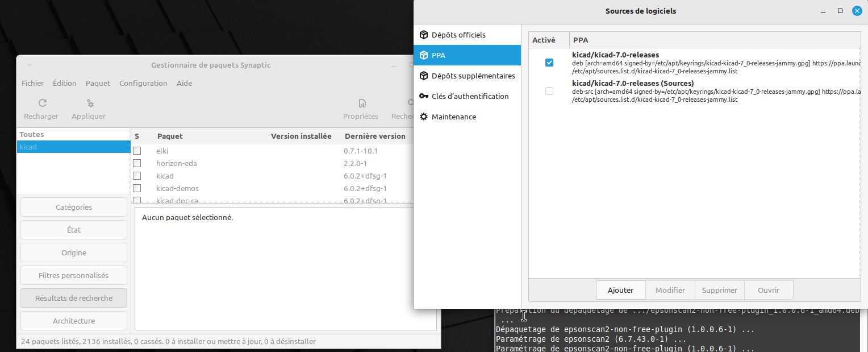Click the Appliquer gears icon in Synaptic
The height and width of the screenshot is (352, 868).
pos(90,103)
